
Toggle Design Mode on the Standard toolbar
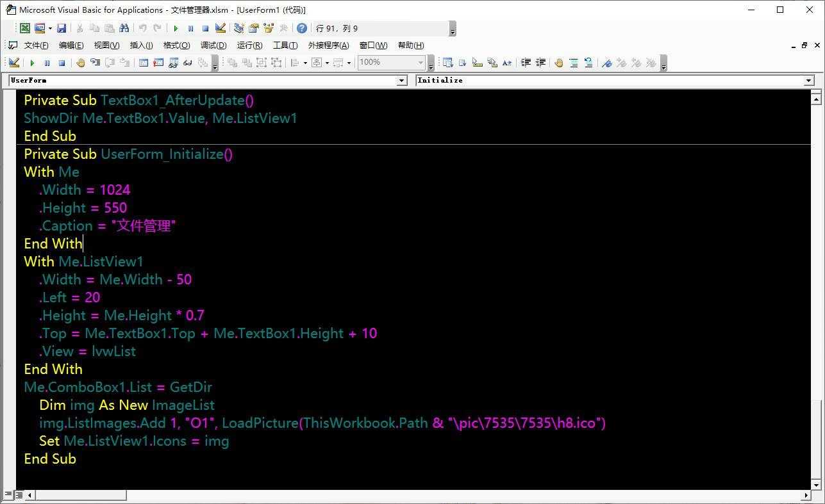coord(221,28)
